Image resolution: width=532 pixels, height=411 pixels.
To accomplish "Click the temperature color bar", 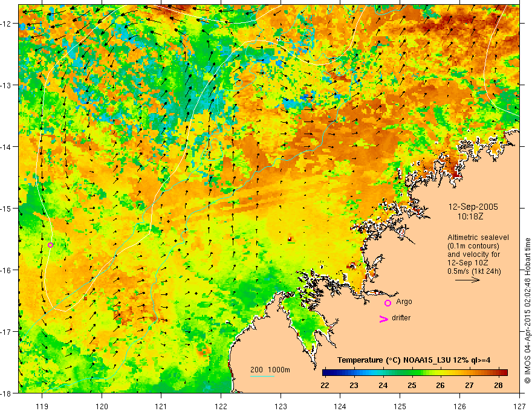I will 415,372.
